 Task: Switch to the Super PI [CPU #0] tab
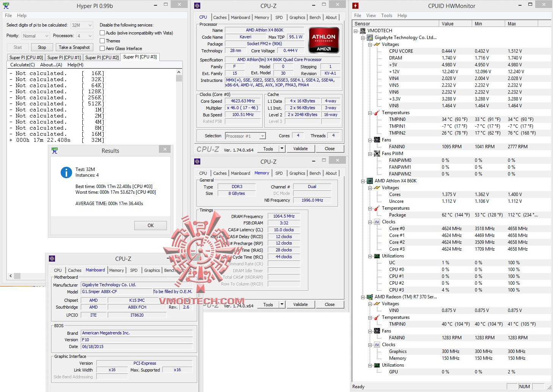click(26, 57)
